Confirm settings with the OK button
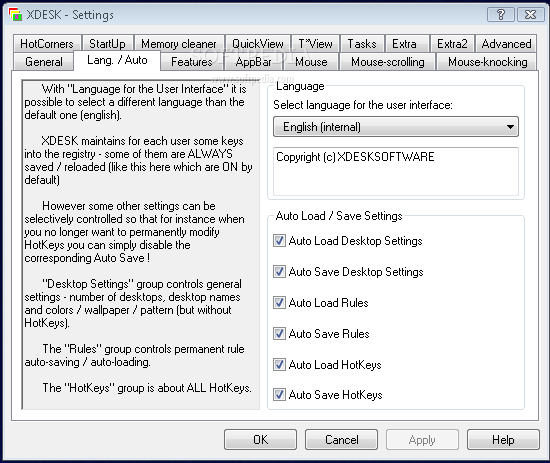 pos(261,439)
